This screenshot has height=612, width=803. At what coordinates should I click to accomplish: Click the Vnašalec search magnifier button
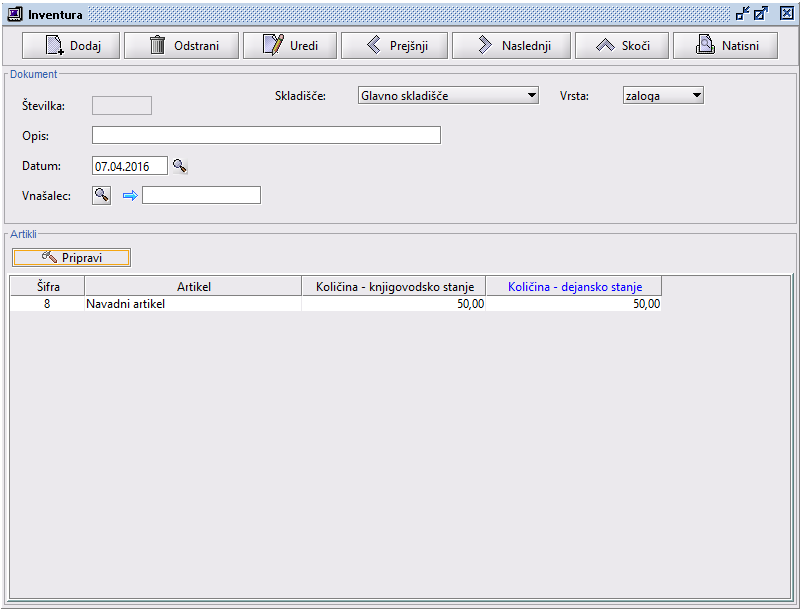click(101, 195)
